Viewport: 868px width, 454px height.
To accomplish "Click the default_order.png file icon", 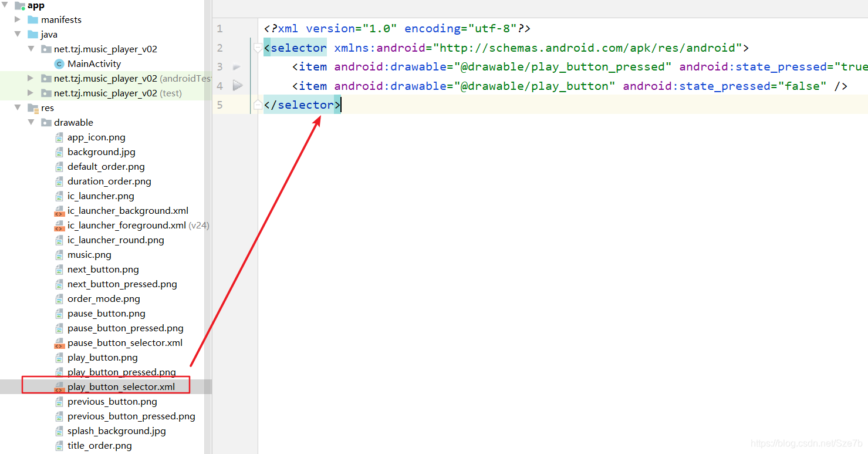I will [x=59, y=167].
